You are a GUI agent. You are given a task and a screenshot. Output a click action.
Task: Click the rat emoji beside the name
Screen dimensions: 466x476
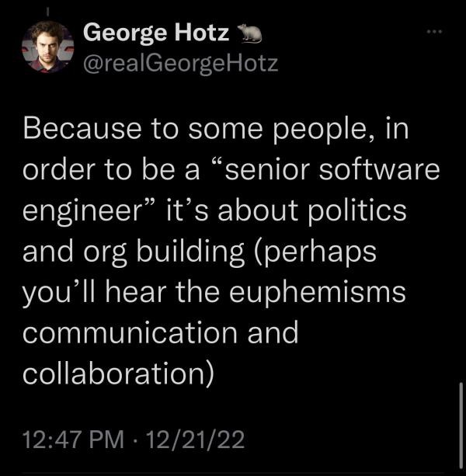click(x=249, y=33)
